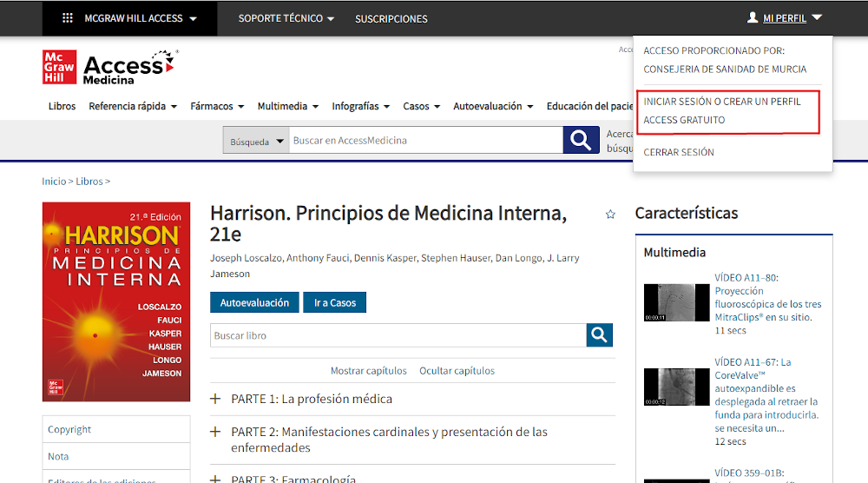Open Educación del paciente nav item
This screenshot has width=868, height=483.
[x=589, y=106]
